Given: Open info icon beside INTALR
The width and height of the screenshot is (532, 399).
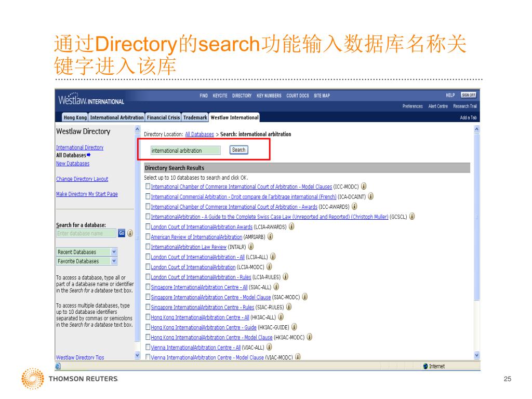Looking at the screenshot, I should (251, 247).
